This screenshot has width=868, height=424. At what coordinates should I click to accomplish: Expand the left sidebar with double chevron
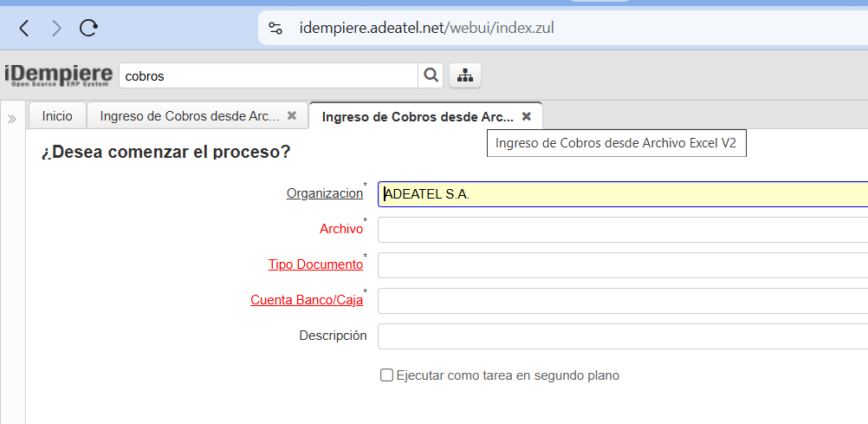(12, 119)
